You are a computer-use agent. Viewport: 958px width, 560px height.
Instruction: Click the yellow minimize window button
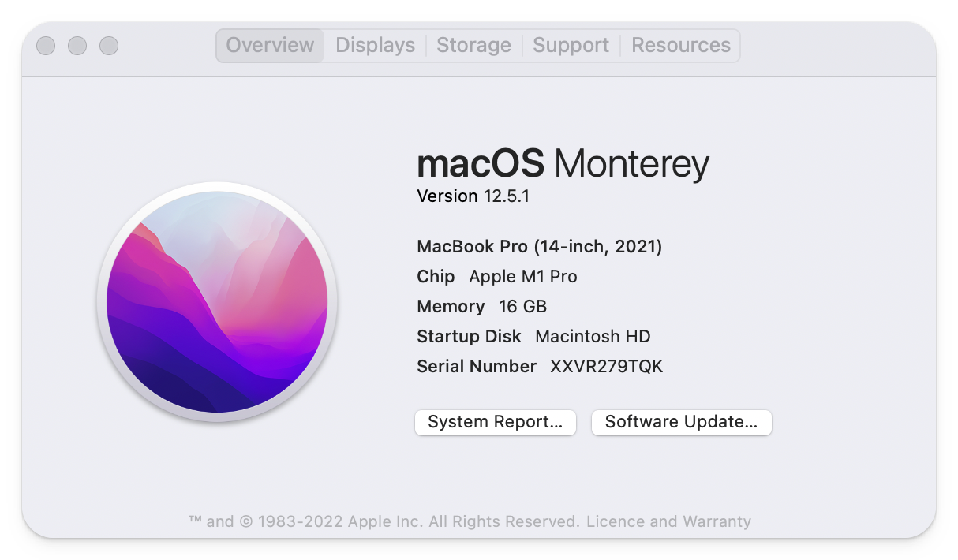tap(77, 45)
